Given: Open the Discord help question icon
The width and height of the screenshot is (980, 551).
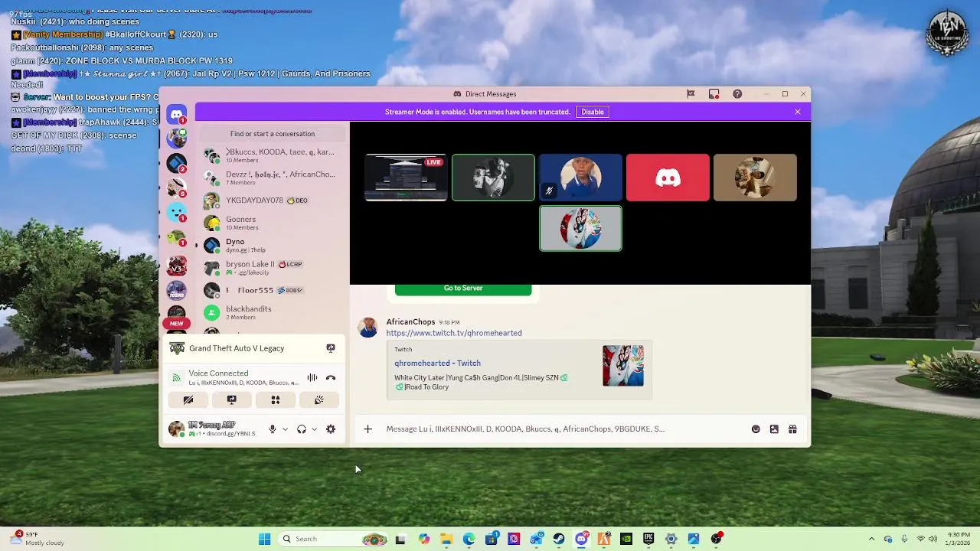Looking at the screenshot, I should click(x=737, y=94).
